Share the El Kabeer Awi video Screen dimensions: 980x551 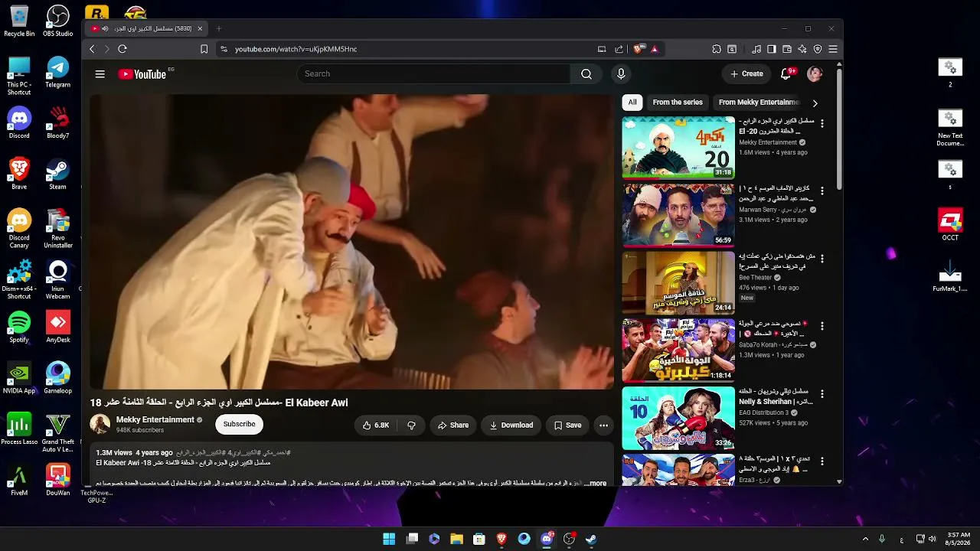(x=452, y=425)
